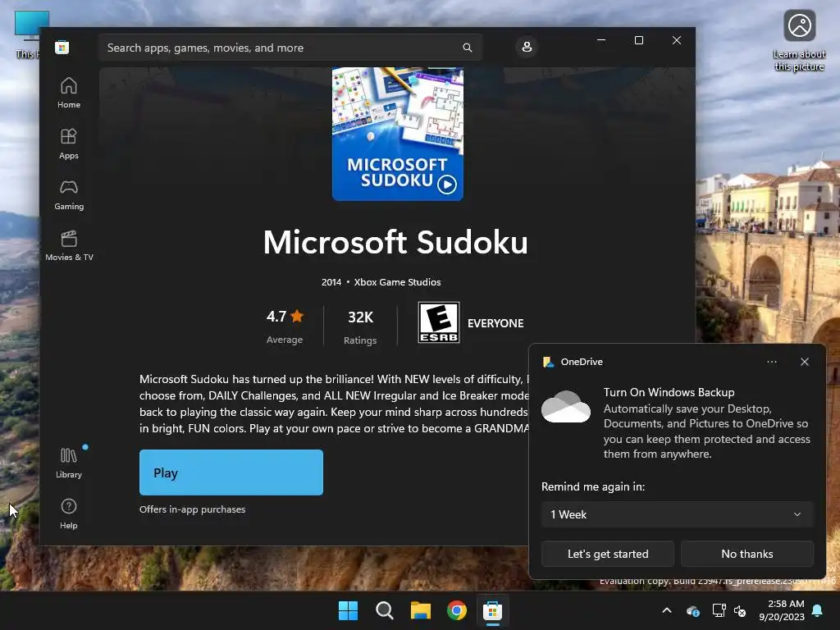Viewport: 840px width, 630px height.
Task: Click the Offers in-app purchases text
Action: [x=192, y=509]
